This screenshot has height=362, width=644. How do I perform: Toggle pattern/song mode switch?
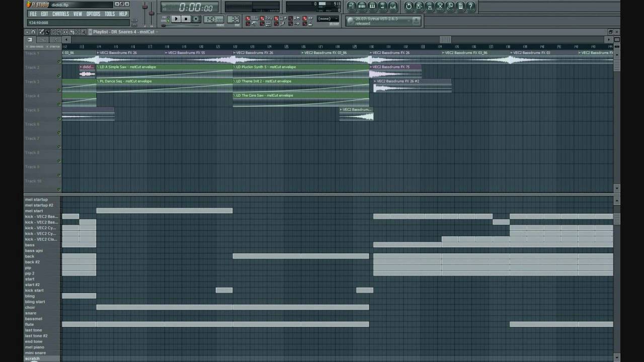167,19
